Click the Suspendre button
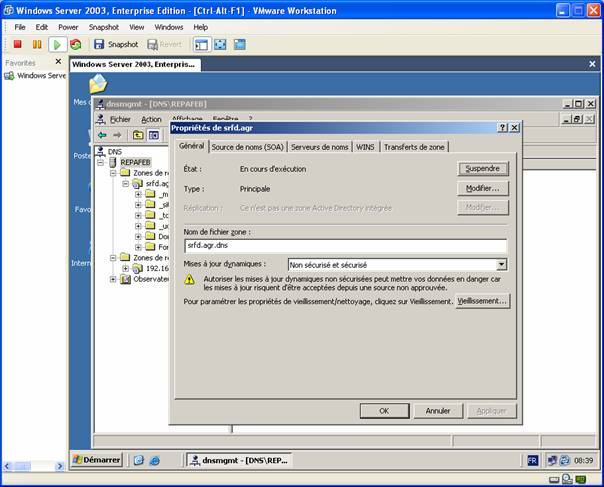The height and width of the screenshot is (487, 604). [483, 169]
